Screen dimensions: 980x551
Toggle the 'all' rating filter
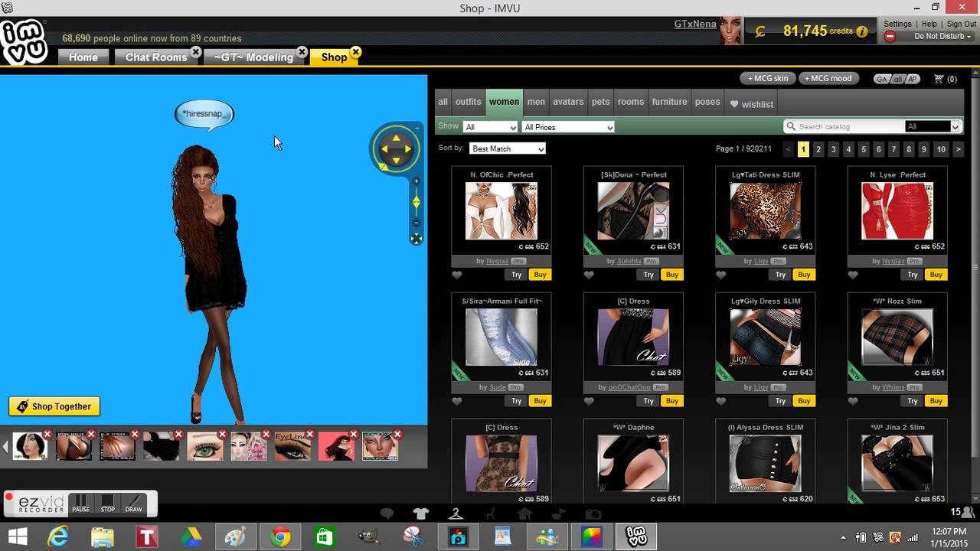point(897,80)
